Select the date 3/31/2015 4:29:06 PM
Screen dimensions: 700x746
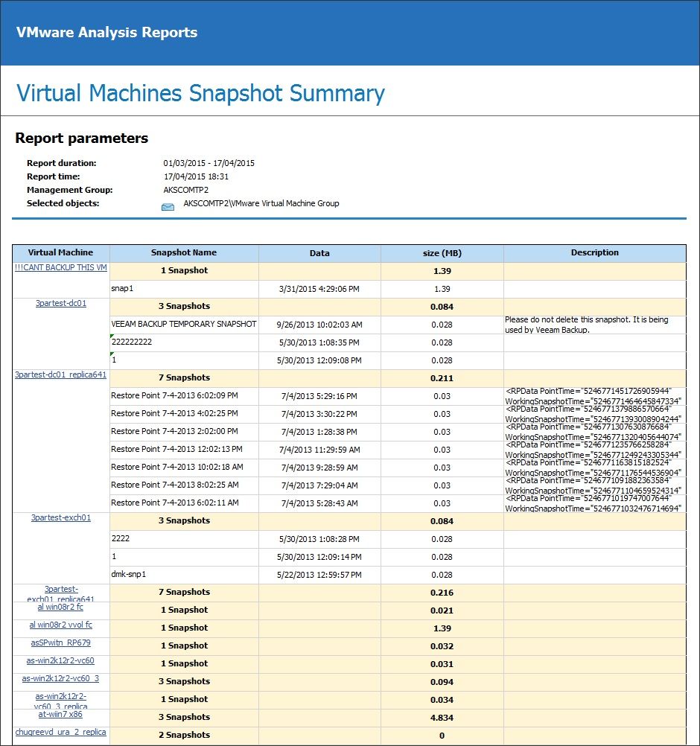pyautogui.click(x=319, y=289)
